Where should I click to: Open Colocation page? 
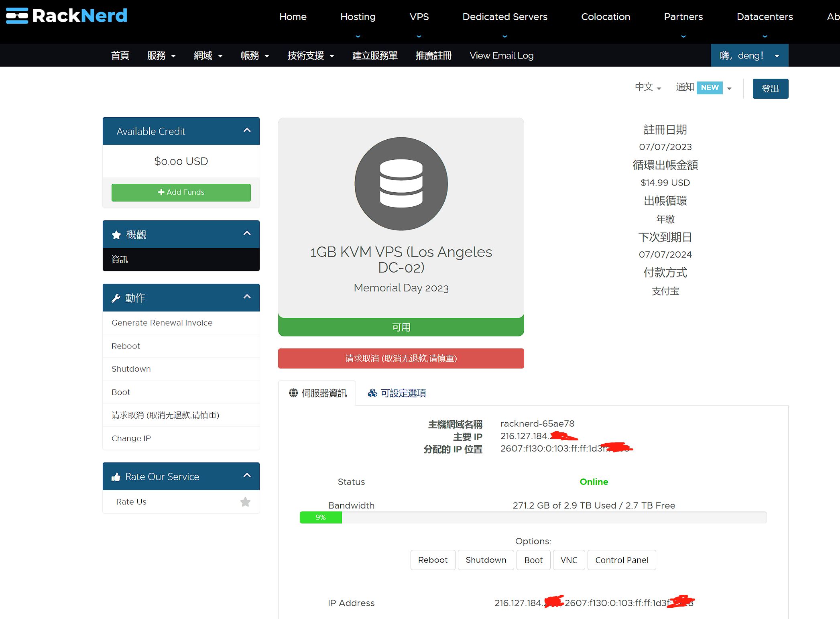605,17
